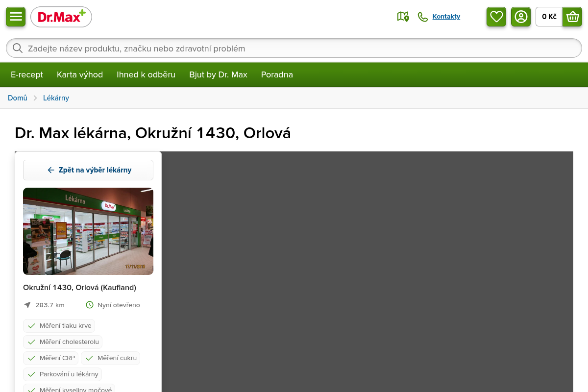Viewport: 588px width, 392px height.
Task: Select Ihned k odběru in navigation
Action: (146, 74)
